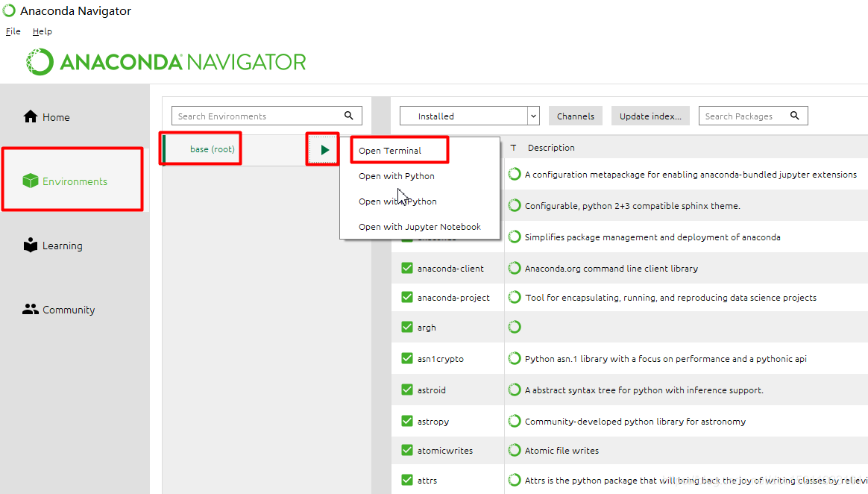Click the magnifier in Search Environments
868x494 pixels.
coord(349,115)
